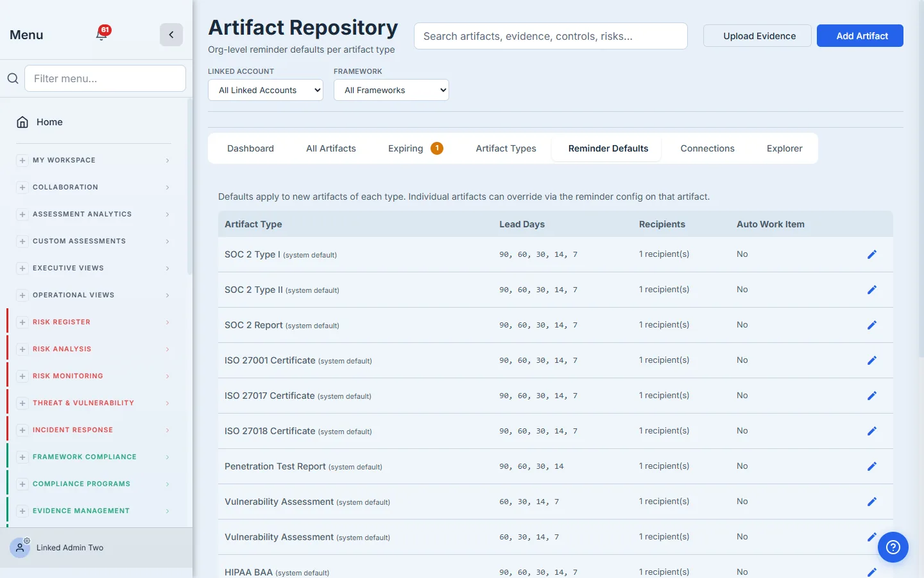Click the Linked Admin Two avatar icon

point(20,548)
